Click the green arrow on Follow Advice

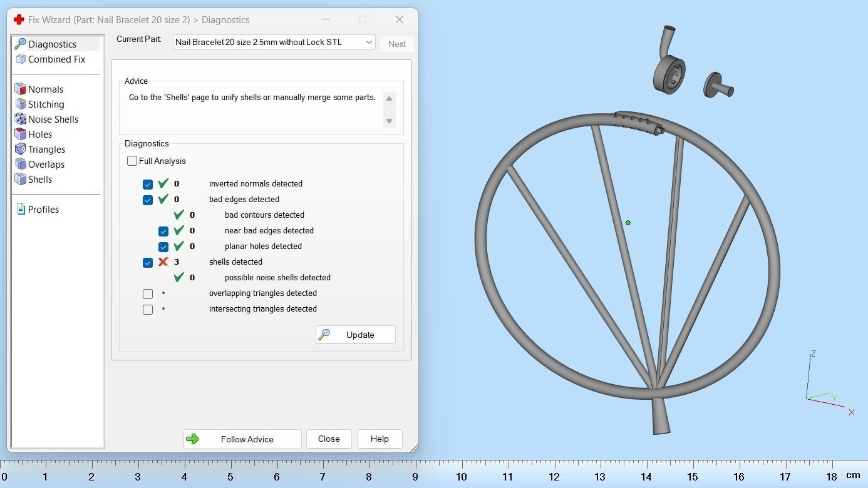(192, 439)
